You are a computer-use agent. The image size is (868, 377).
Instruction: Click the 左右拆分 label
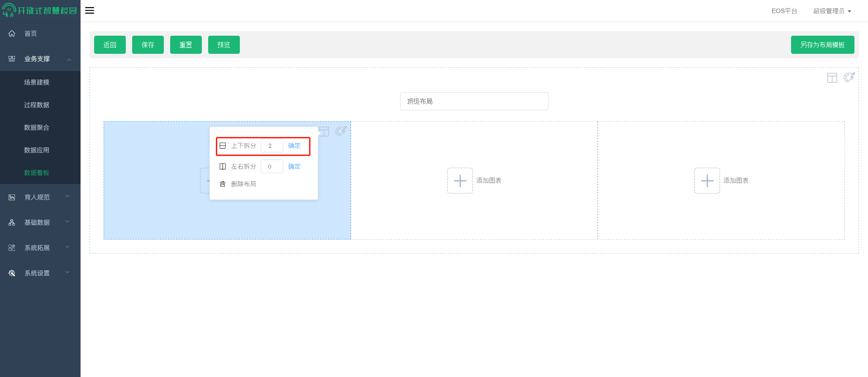[x=243, y=166]
